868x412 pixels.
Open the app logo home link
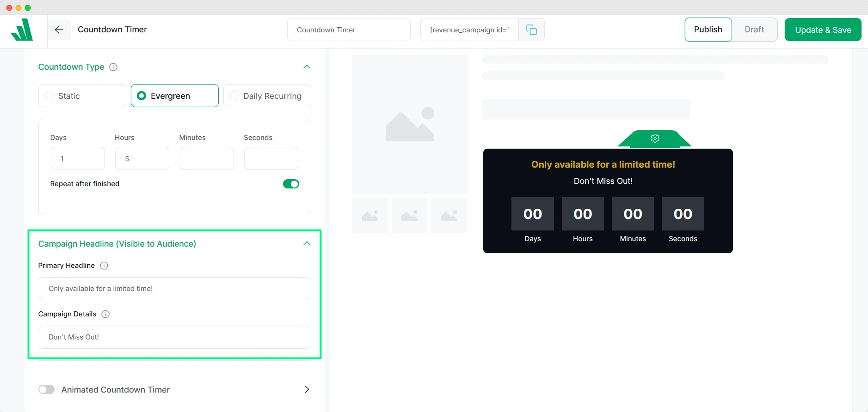[x=22, y=30]
